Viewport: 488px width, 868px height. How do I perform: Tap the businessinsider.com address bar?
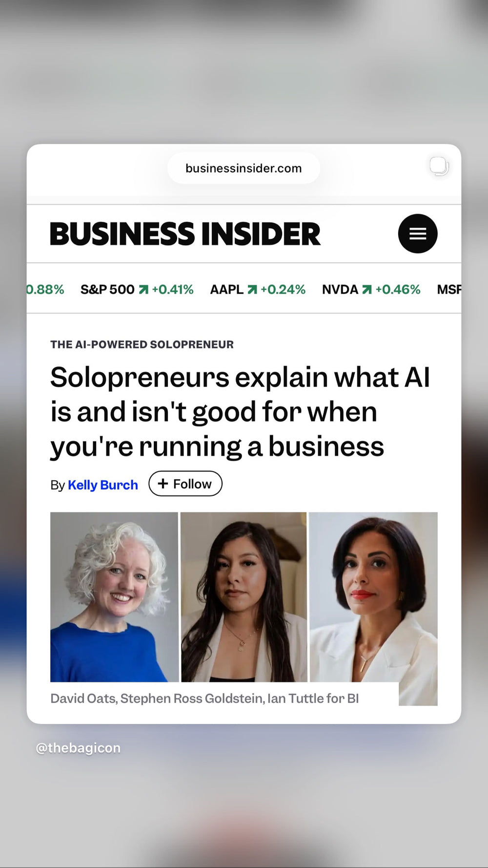244,169
